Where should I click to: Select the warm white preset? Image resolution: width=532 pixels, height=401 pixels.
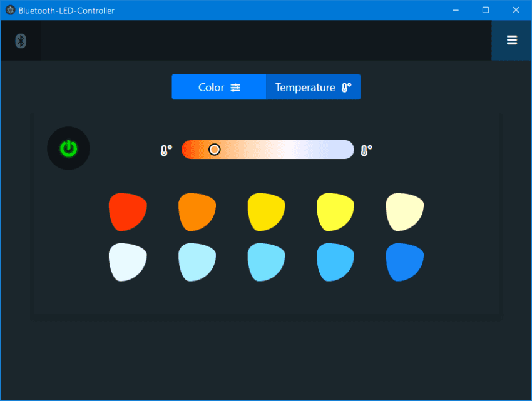coord(404,211)
